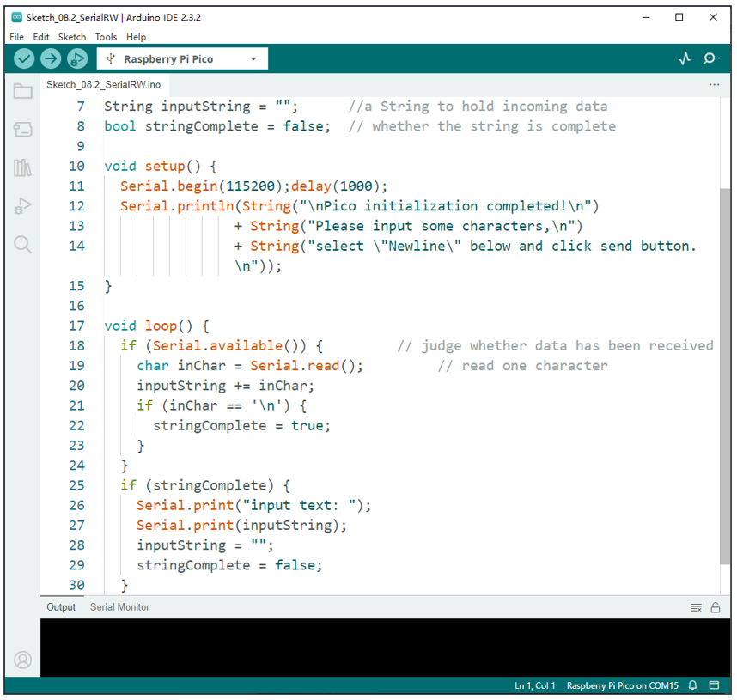Open the Debug sidebar panel icon
This screenshot has height=700, width=737.
pos(22,206)
